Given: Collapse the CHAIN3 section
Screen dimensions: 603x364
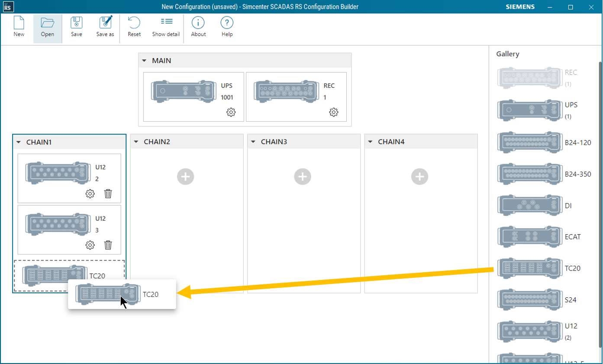Looking at the screenshot, I should click(x=253, y=142).
